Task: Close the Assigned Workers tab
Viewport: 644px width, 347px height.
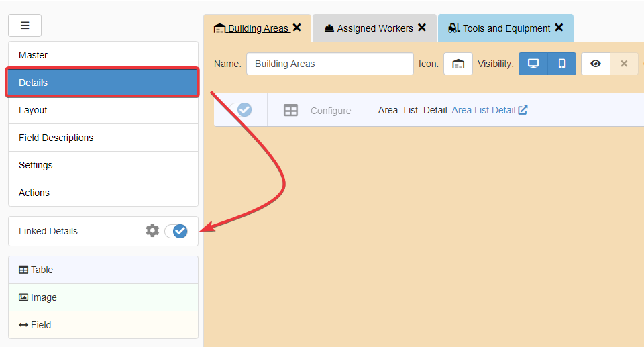Action: point(422,28)
